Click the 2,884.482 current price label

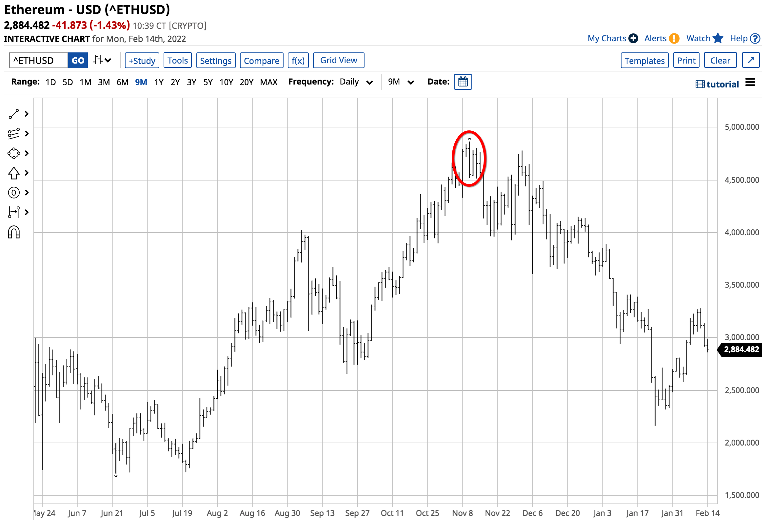pos(740,349)
